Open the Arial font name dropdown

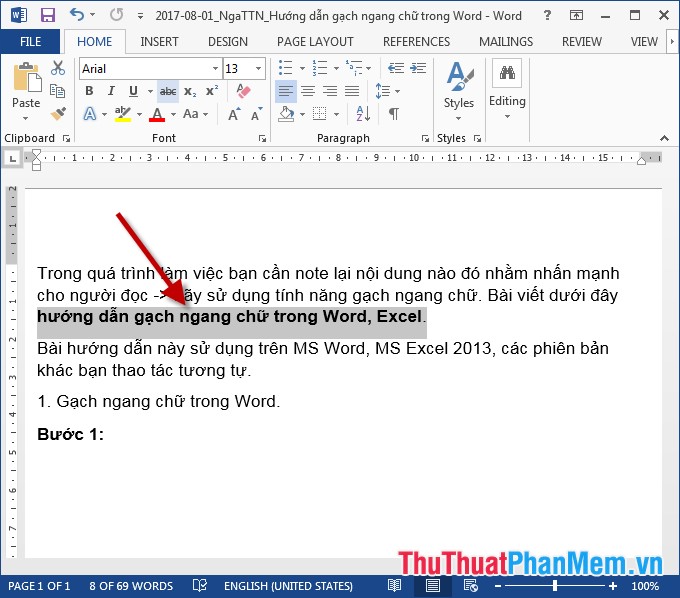215,69
